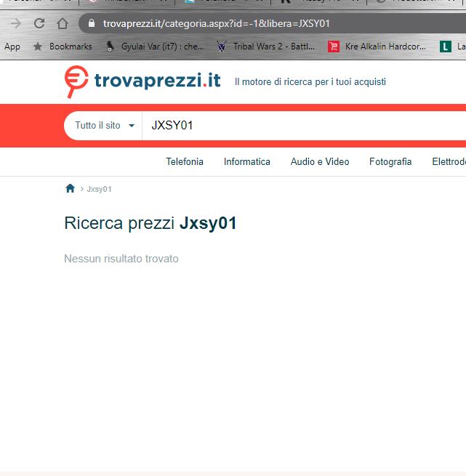Viewport: 466px width, 476px height.
Task: Open the Audio e Video category
Action: coord(320,161)
